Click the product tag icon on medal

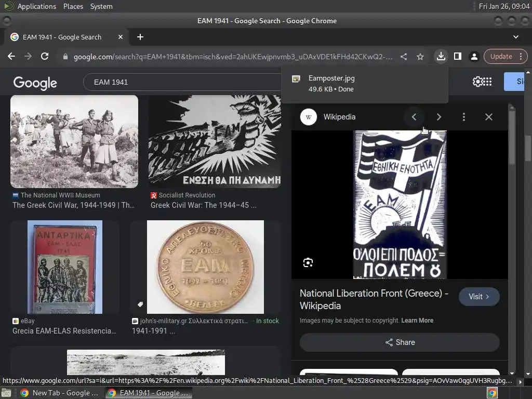pos(140,304)
